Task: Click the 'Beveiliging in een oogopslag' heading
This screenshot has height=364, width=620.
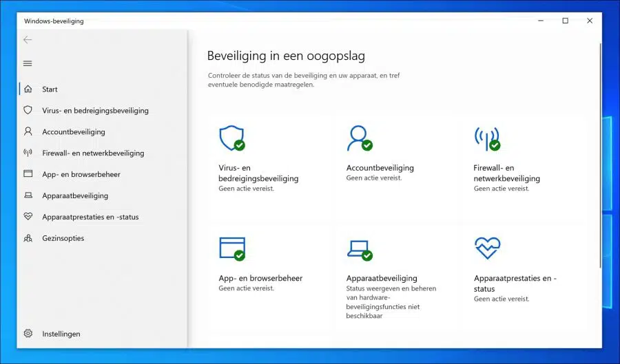Action: click(286, 56)
